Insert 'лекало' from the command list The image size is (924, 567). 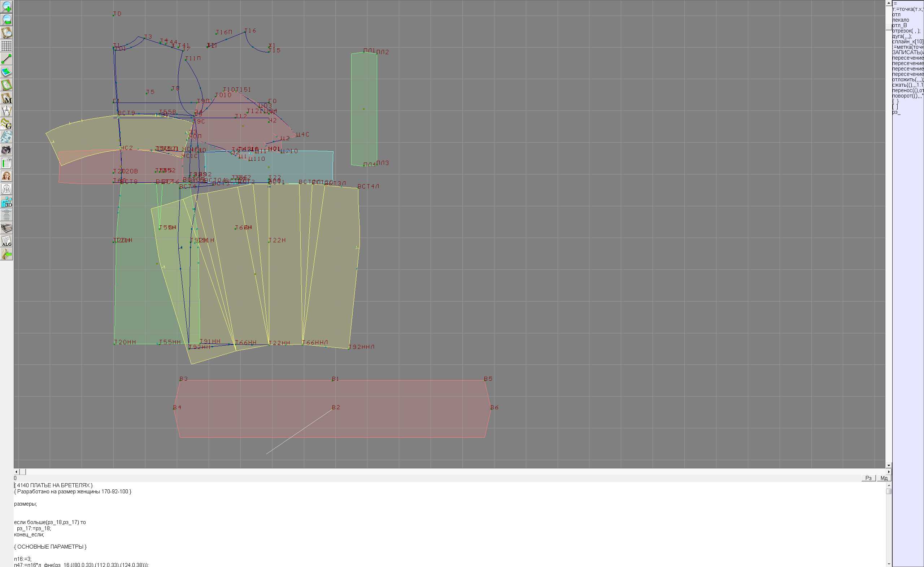coord(901,20)
